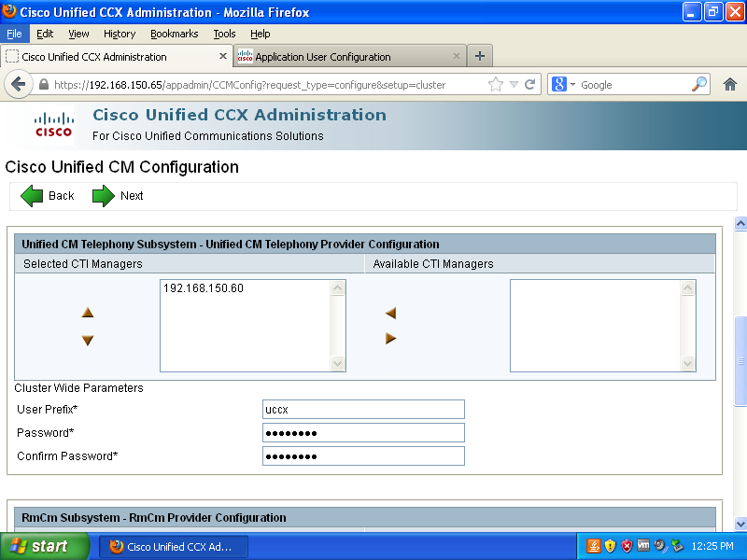Open the URL history dropdown arrow
This screenshot has width=747, height=560.
[x=514, y=85]
